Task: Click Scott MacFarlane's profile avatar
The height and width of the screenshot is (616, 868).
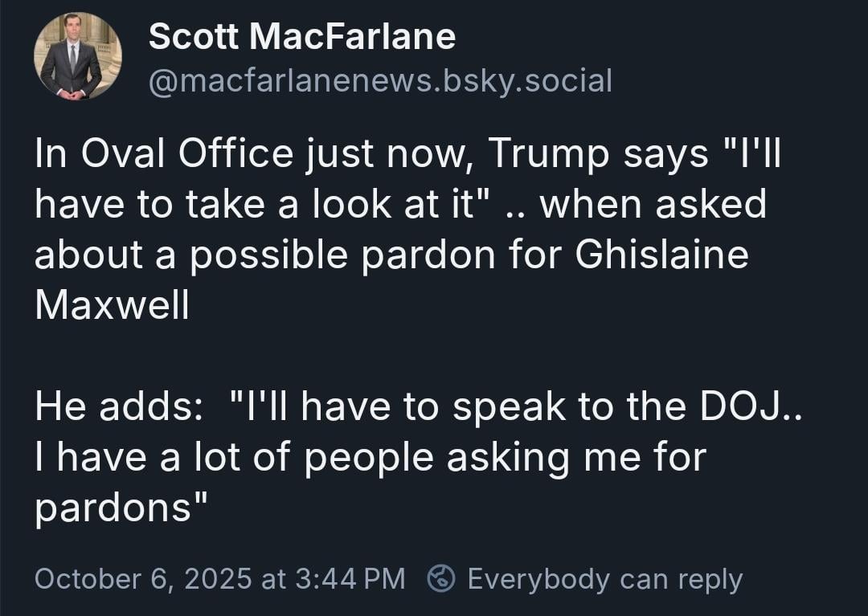Action: [x=77, y=57]
